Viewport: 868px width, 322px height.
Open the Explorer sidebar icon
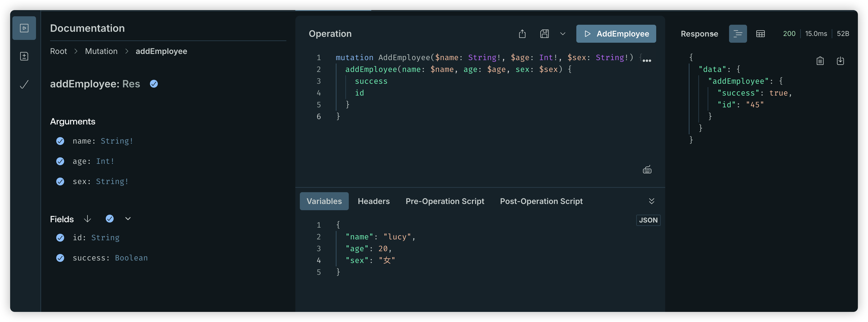[x=24, y=28]
